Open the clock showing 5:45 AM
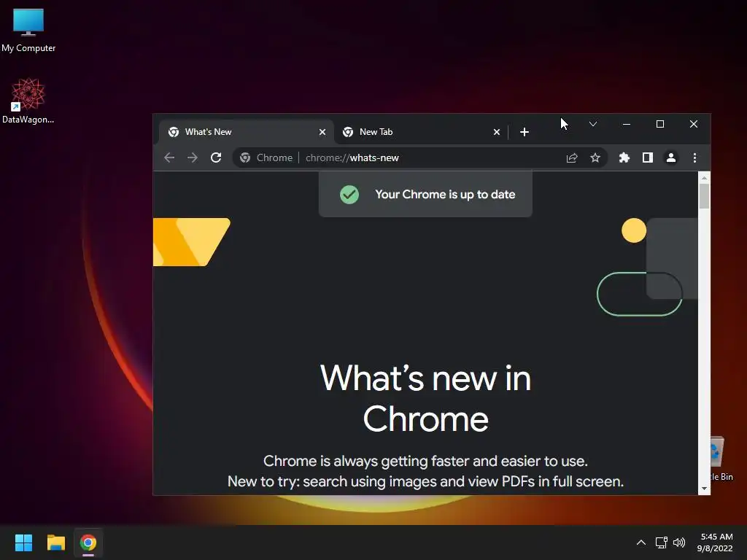Image resolution: width=747 pixels, height=560 pixels. click(x=715, y=542)
